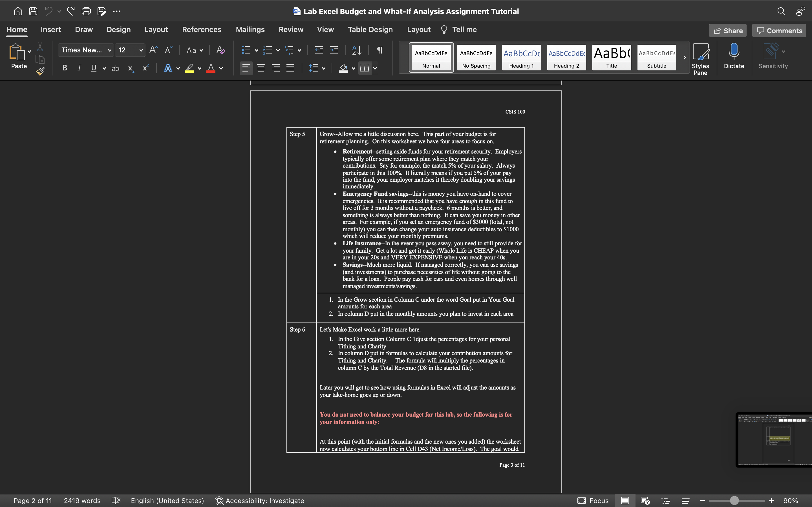Toggle bold formatting
Viewport: 812px width, 507px height.
(x=65, y=68)
